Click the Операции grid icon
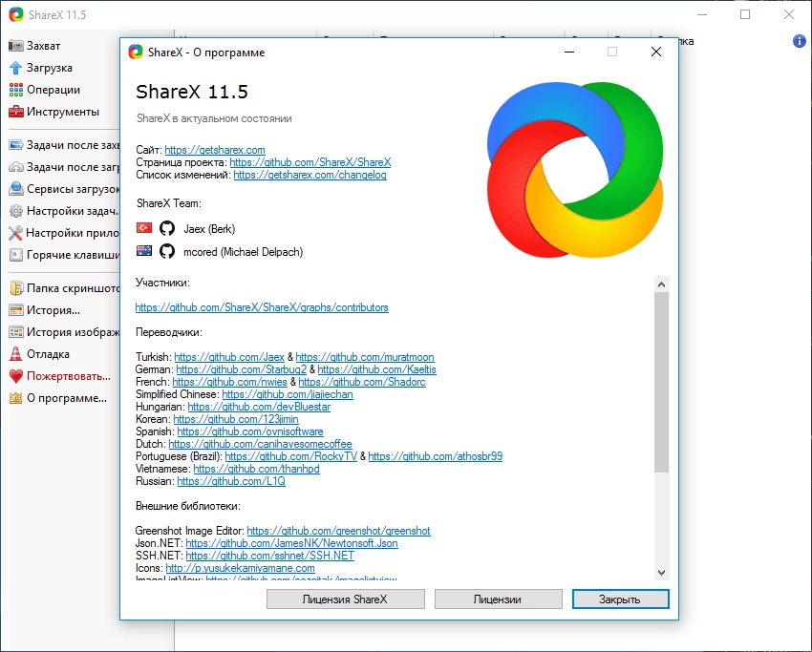Screen dimensions: 812x652 (x=16, y=90)
